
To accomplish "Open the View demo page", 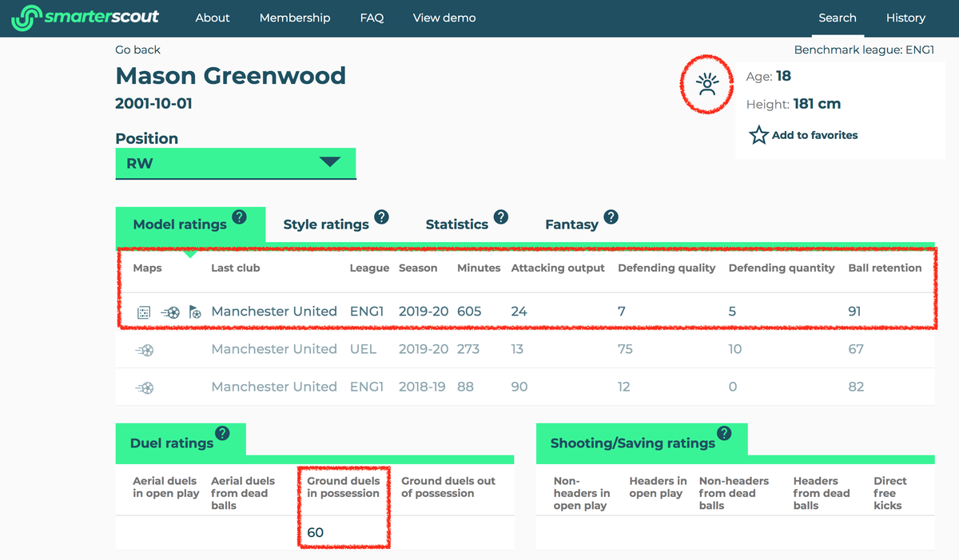I will [444, 18].
